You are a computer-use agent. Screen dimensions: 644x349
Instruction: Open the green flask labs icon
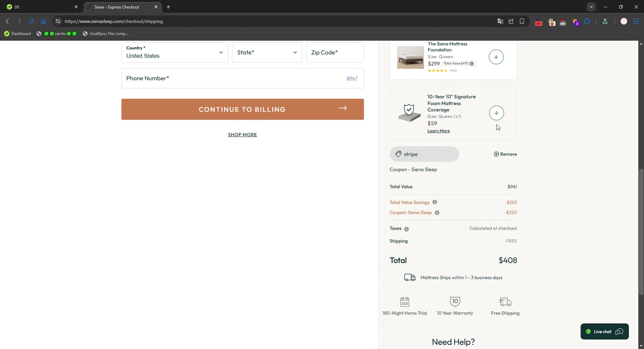point(605,21)
